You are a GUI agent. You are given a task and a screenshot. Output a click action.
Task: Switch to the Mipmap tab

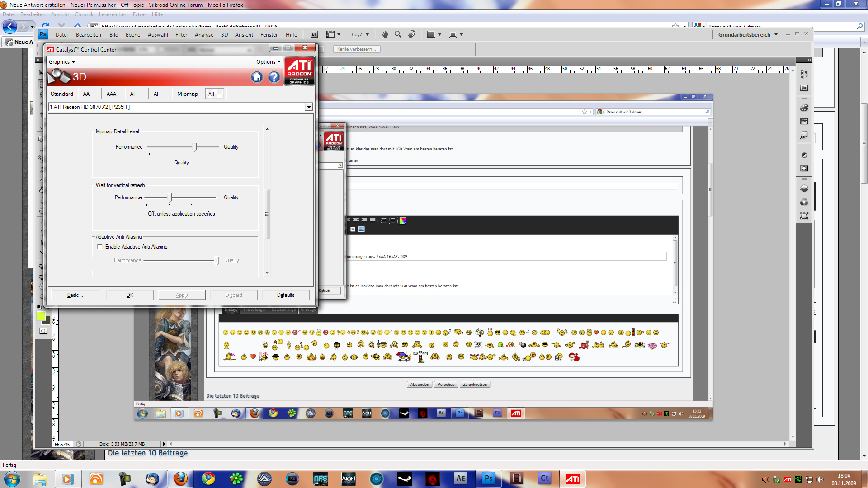(187, 94)
